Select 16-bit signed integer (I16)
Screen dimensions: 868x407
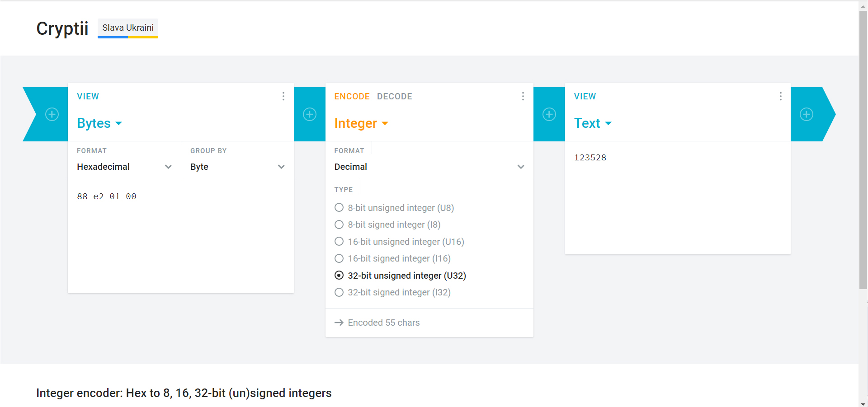392,258
